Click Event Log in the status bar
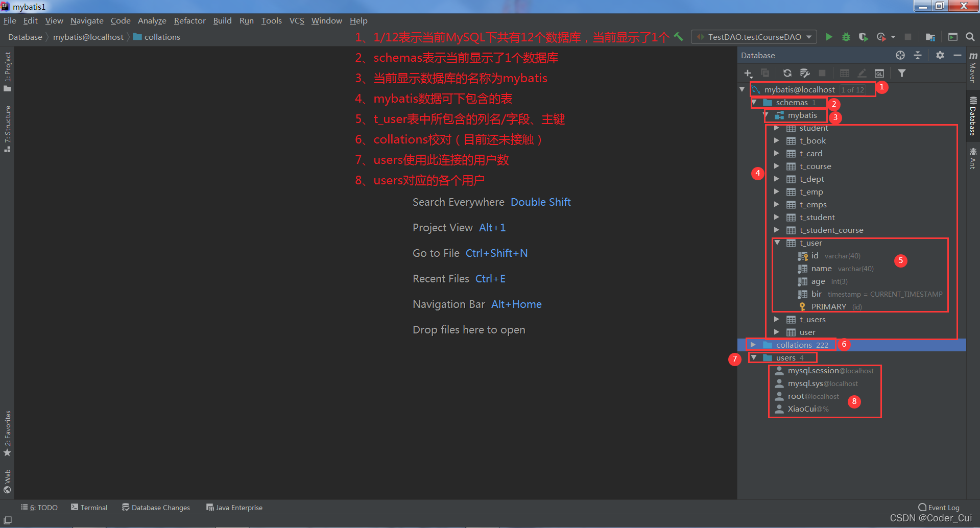This screenshot has height=528, width=980. 939,507
